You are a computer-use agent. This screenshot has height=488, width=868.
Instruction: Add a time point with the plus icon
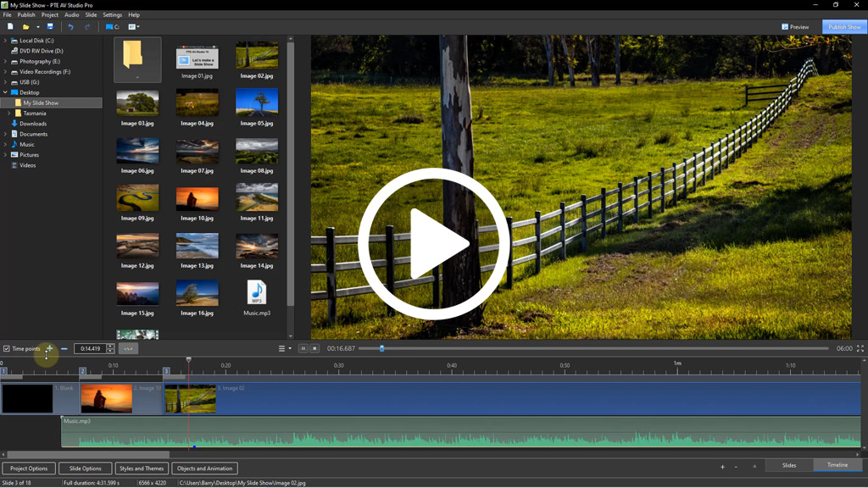[x=49, y=348]
